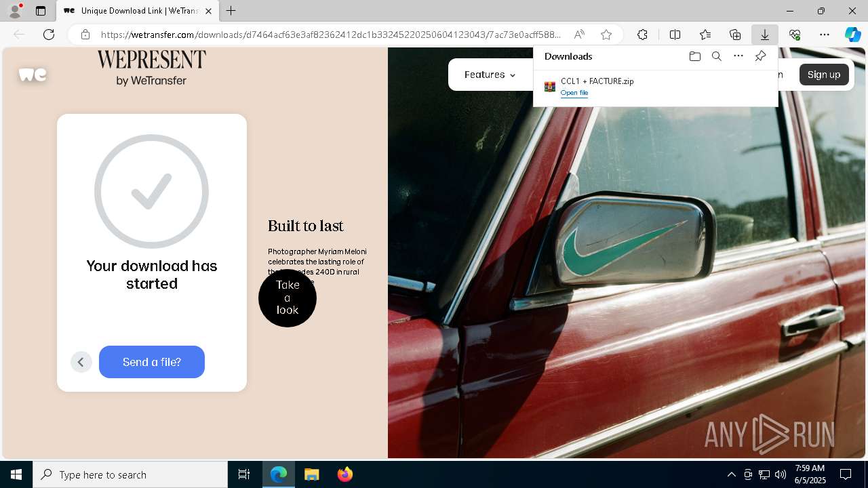Show hidden system tray icons
The height and width of the screenshot is (488, 868).
click(x=731, y=474)
